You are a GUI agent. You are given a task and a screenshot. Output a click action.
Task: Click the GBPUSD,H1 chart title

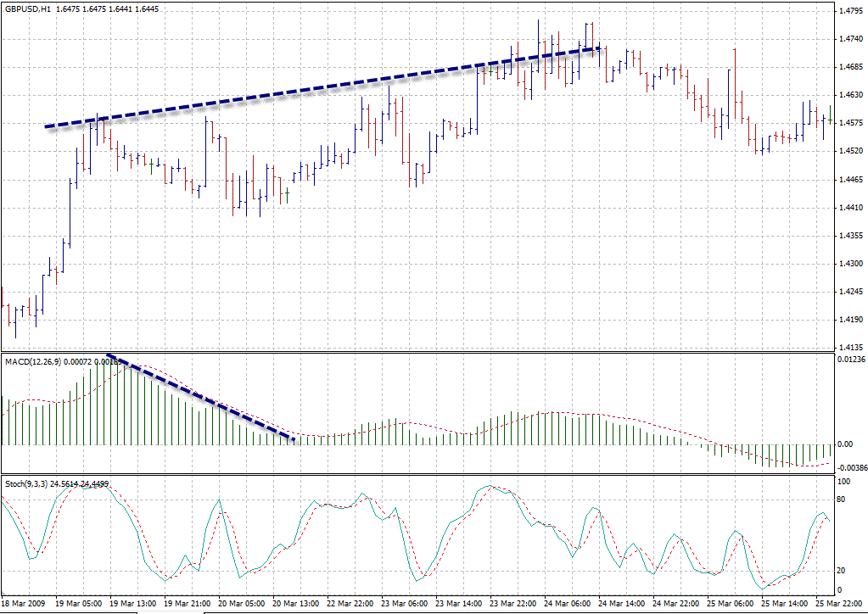click(28, 9)
